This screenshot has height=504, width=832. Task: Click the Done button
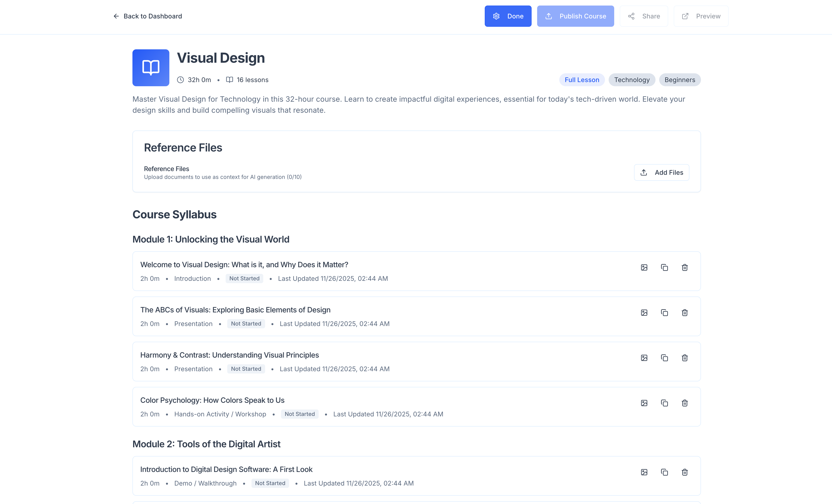click(508, 16)
